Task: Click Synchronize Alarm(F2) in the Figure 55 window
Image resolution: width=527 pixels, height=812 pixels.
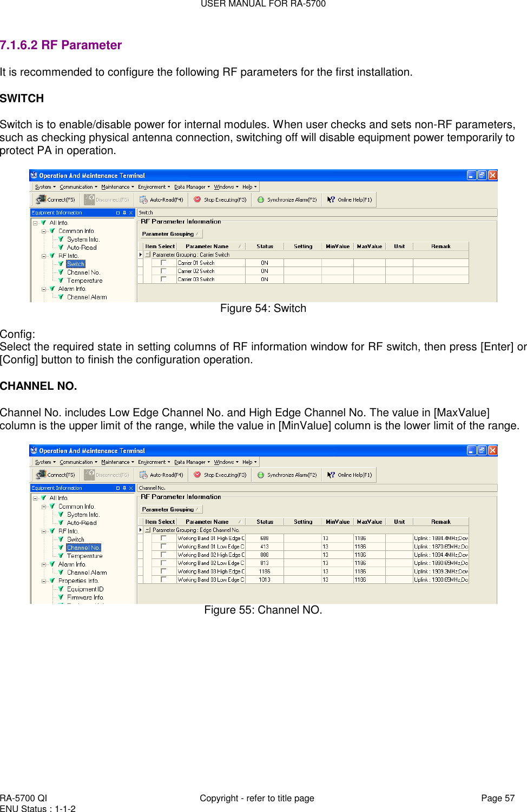Action: click(287, 475)
